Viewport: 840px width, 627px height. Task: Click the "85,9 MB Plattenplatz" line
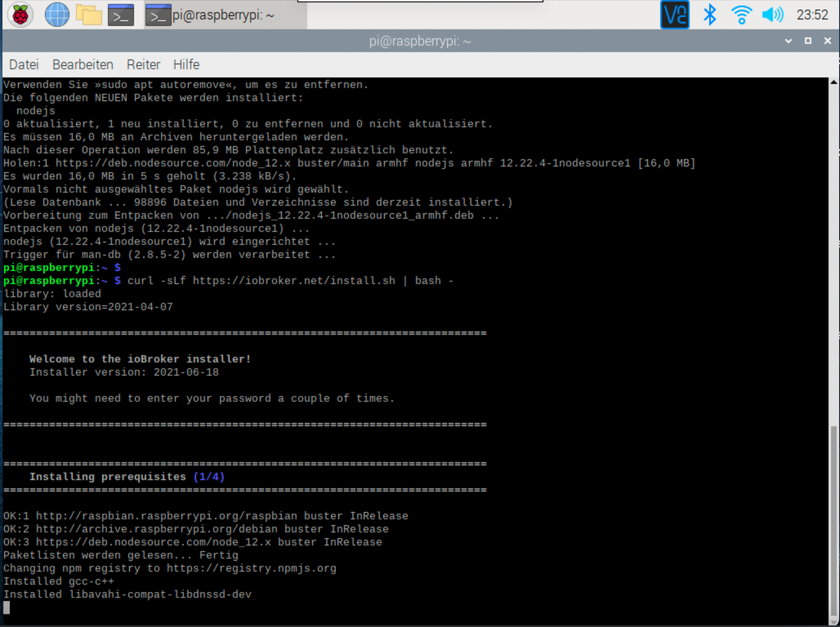click(229, 150)
